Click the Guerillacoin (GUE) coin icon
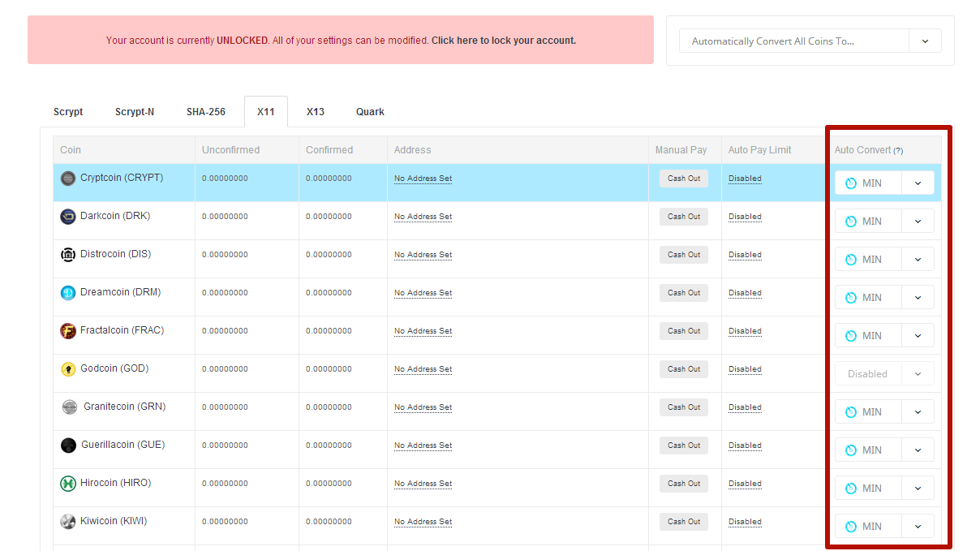This screenshot has width=980, height=551. (x=69, y=446)
